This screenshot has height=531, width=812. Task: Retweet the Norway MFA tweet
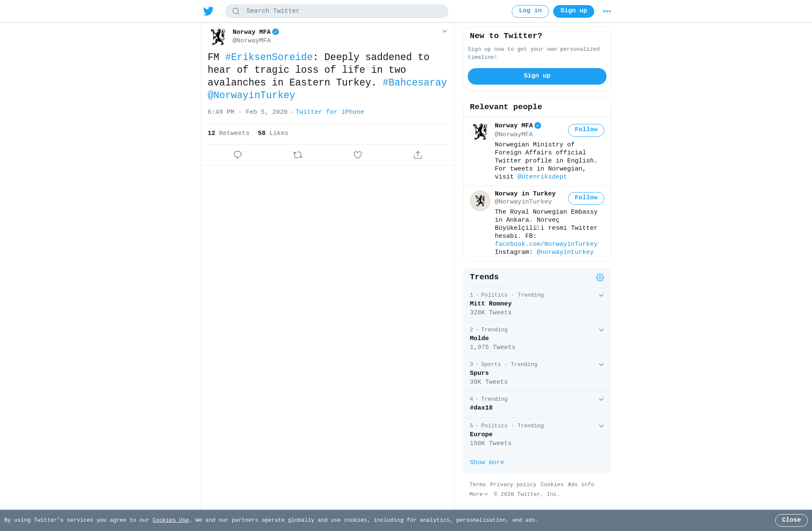pos(298,155)
